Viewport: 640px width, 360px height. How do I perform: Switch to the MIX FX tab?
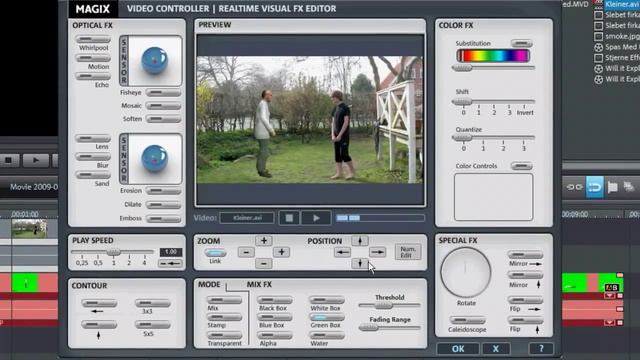[x=259, y=284]
